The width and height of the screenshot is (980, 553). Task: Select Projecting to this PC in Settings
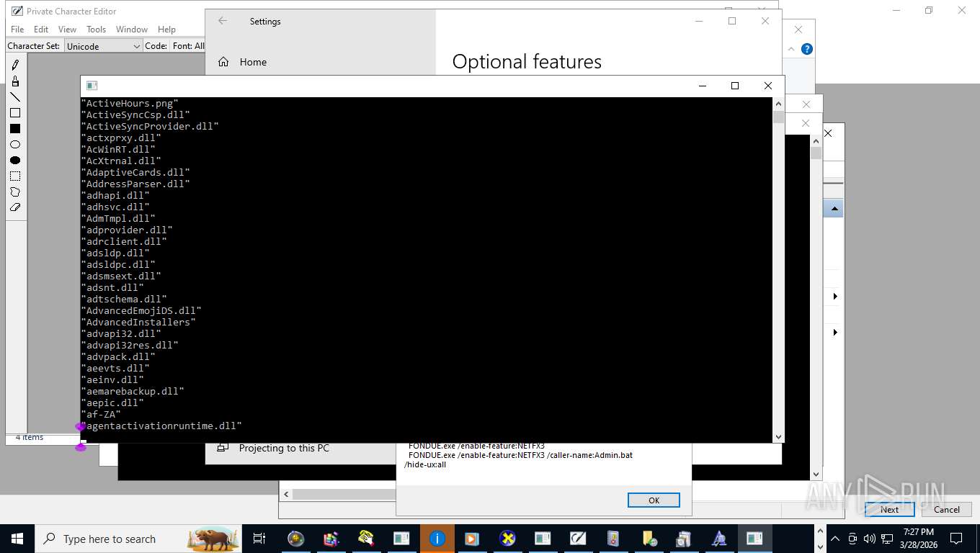[x=284, y=448]
